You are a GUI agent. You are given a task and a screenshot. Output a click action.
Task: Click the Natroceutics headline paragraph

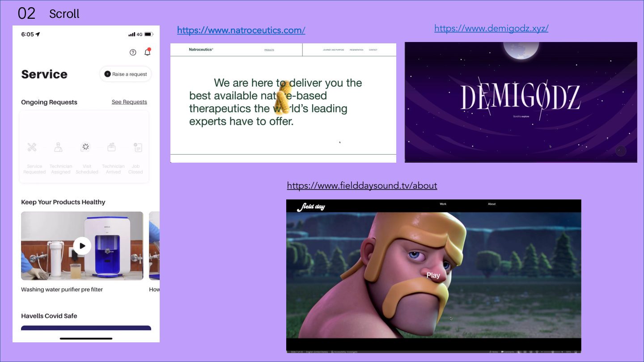275,102
